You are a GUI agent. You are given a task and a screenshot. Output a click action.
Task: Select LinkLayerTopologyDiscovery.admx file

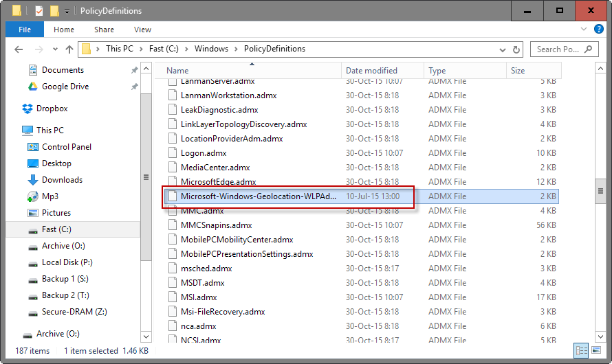click(244, 124)
